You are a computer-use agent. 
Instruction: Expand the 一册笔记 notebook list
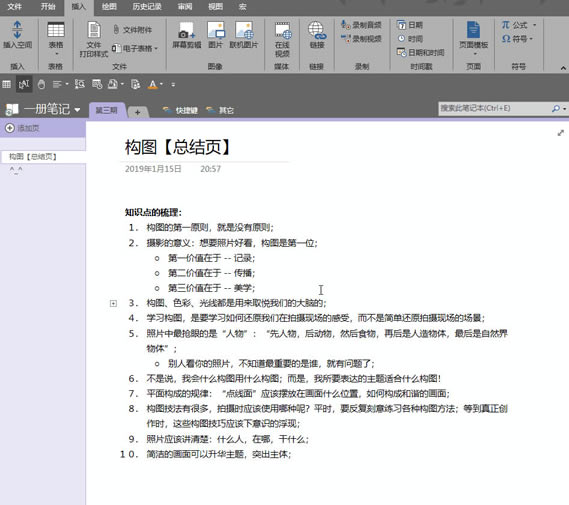pos(77,110)
